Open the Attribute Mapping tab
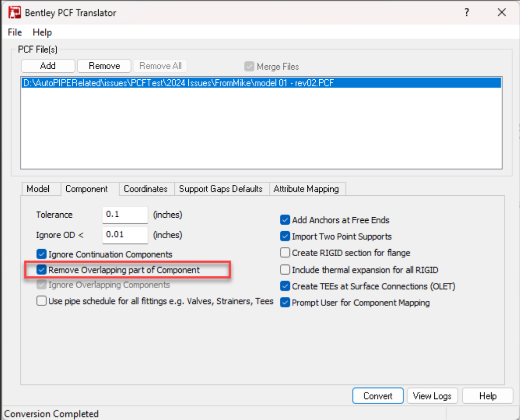Image resolution: width=520 pixels, height=420 pixels. 306,189
